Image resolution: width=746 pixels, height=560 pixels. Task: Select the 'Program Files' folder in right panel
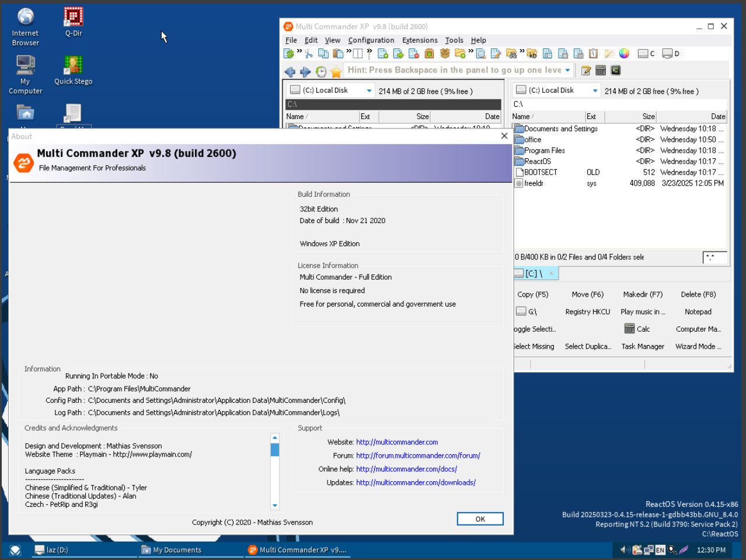(619, 151)
